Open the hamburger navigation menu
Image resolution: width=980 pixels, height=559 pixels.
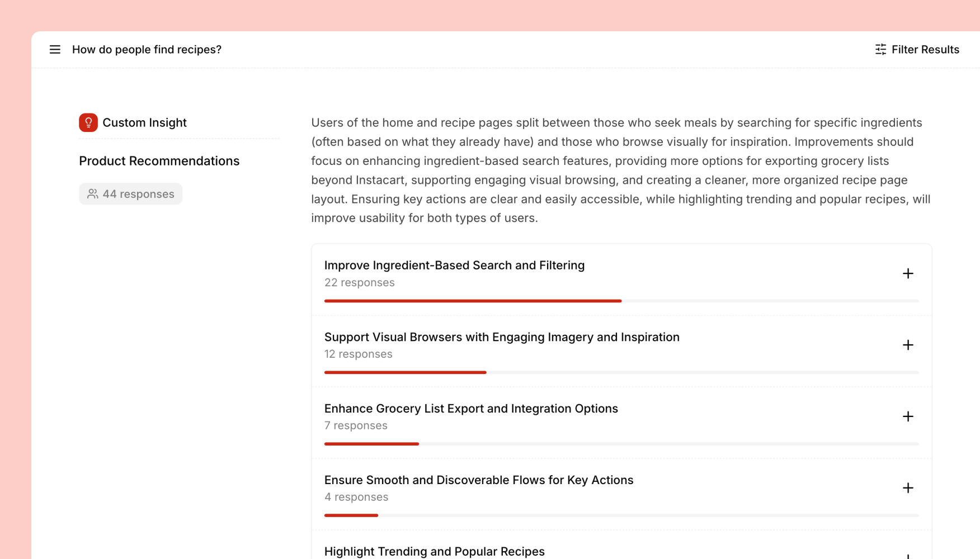point(55,49)
